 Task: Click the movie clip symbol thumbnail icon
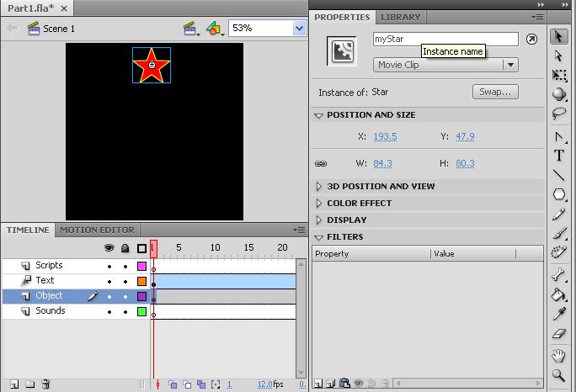pos(342,51)
